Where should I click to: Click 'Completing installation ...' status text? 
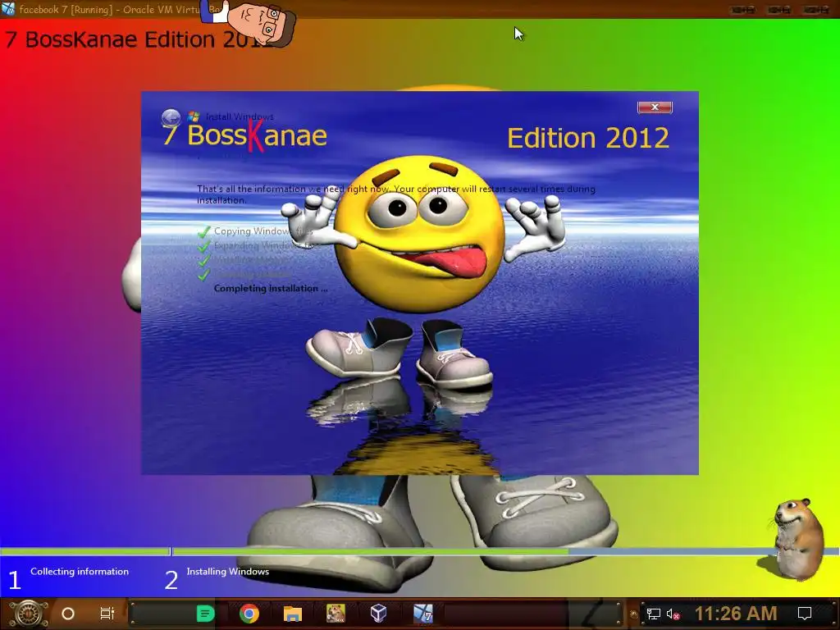tap(271, 288)
